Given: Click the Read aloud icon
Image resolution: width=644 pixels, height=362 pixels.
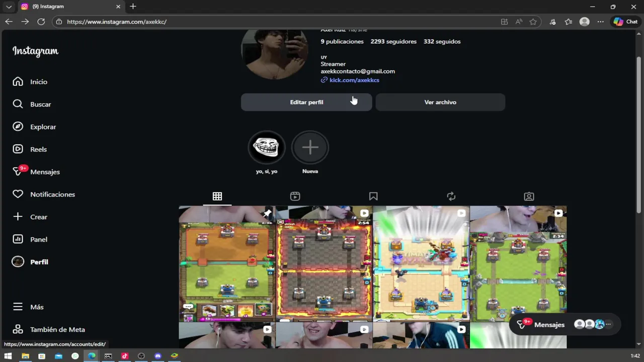Looking at the screenshot, I should (519, 22).
